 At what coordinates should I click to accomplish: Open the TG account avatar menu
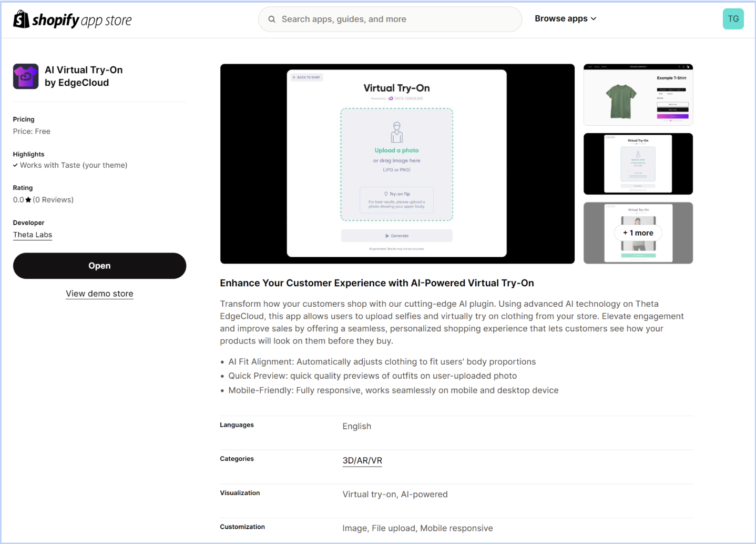pos(733,19)
